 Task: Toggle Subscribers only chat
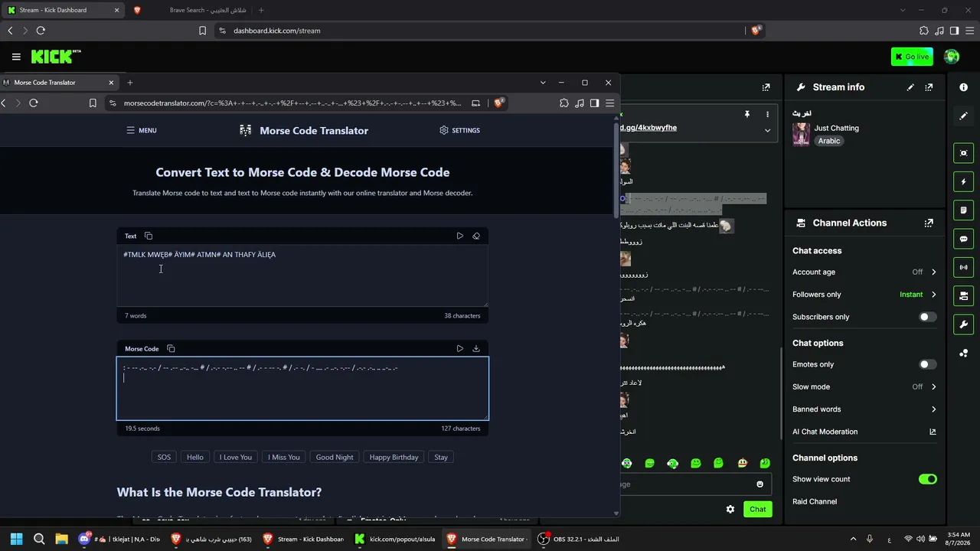tap(928, 317)
